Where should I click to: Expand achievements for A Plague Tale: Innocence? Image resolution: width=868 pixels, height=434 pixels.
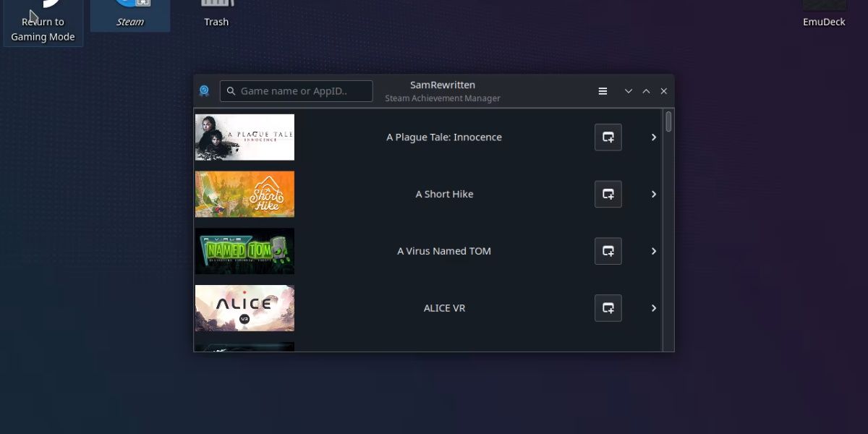click(x=653, y=137)
